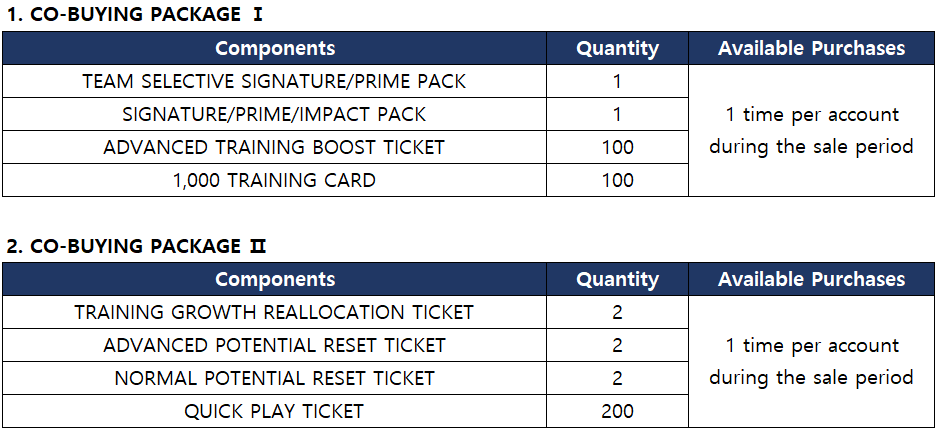Select the QUICK PLAY TICKET cell
This screenshot has width=937, height=428.
pos(275,411)
